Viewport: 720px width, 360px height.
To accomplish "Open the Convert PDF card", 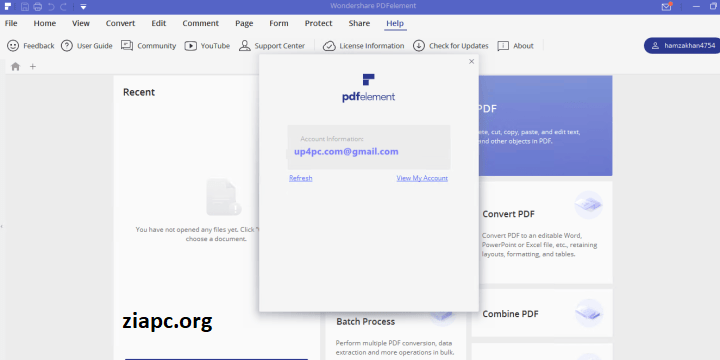I will pyautogui.click(x=542, y=232).
